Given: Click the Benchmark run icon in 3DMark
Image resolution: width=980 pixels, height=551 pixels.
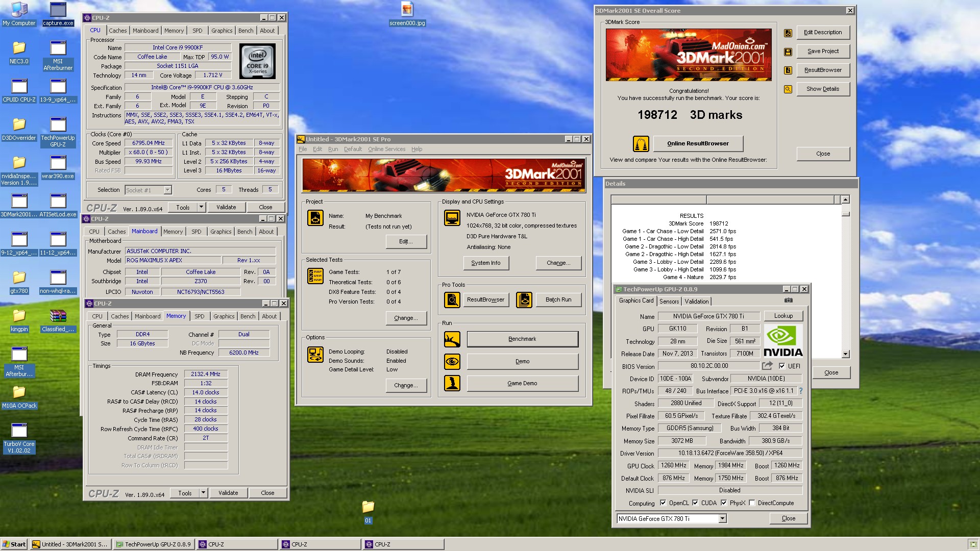Looking at the screenshot, I should (452, 339).
